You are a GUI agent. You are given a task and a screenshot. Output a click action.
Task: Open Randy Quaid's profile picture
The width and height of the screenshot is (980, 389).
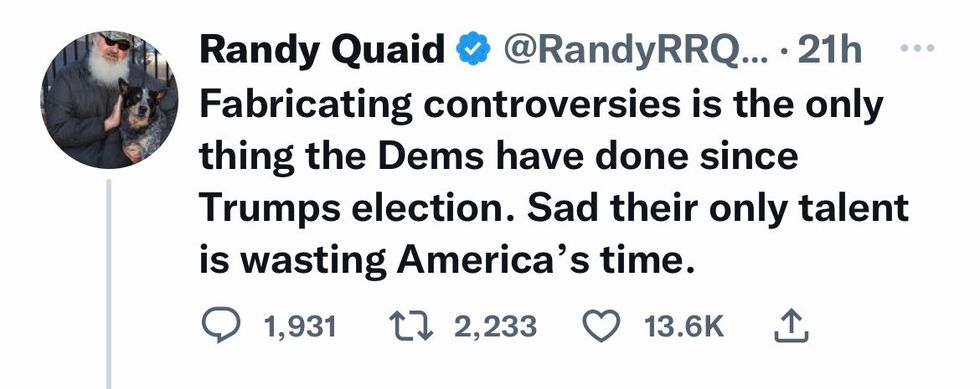[x=109, y=99]
